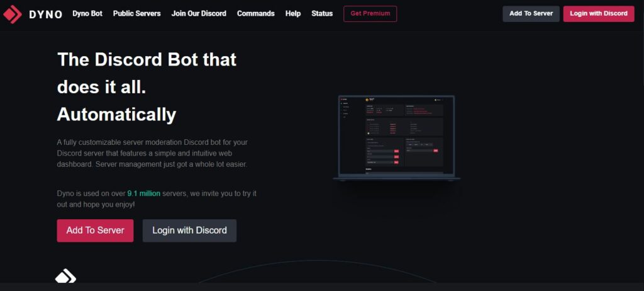Click Add To Server in top navbar
The image size is (644, 291).
[531, 14]
